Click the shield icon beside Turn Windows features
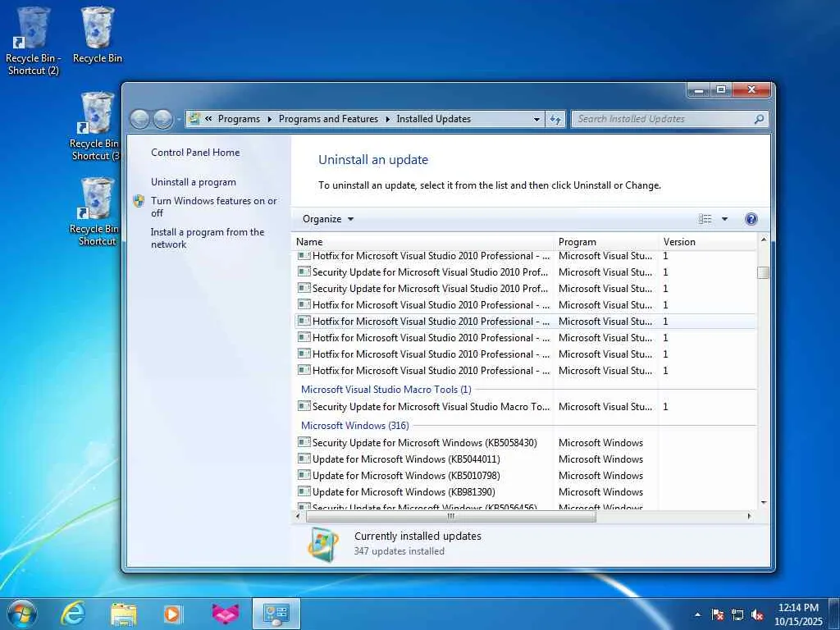 pos(139,201)
